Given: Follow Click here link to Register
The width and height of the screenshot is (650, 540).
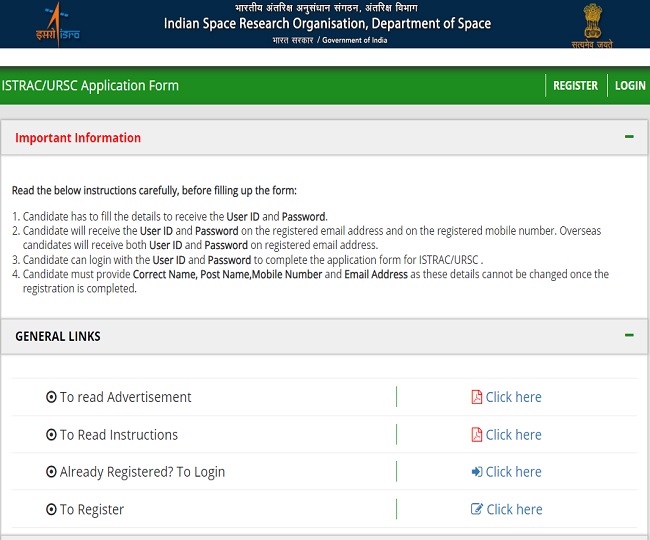Looking at the screenshot, I should click(x=513, y=509).
